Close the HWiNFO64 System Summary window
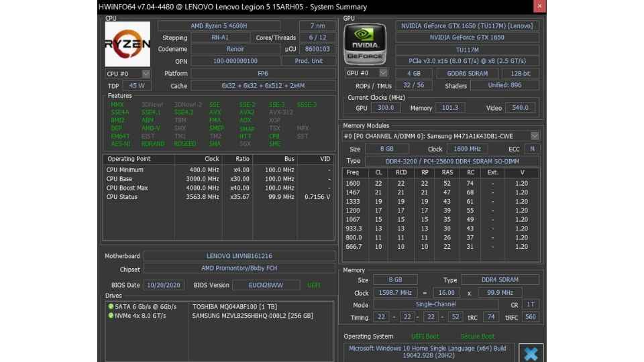The height and width of the screenshot is (362, 644). [x=539, y=6]
